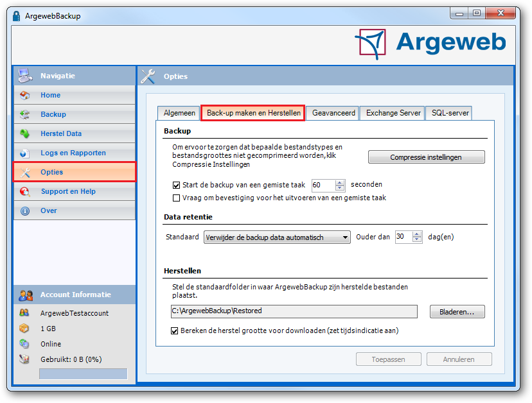
Task: Click the Online status globe icon
Action: tap(24, 344)
